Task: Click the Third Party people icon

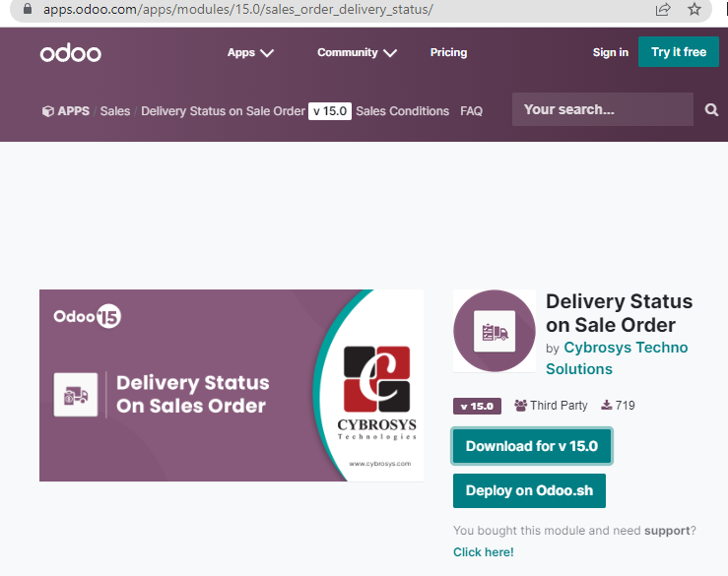Action: [520, 406]
